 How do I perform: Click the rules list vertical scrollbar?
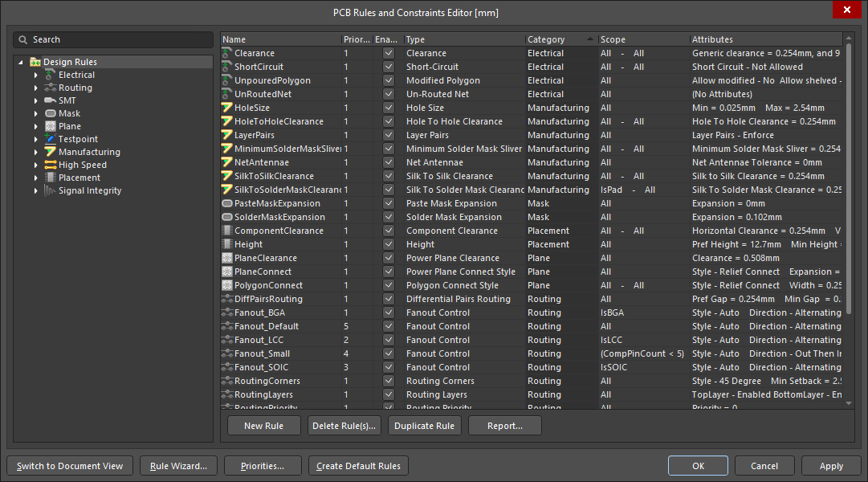pos(849,177)
